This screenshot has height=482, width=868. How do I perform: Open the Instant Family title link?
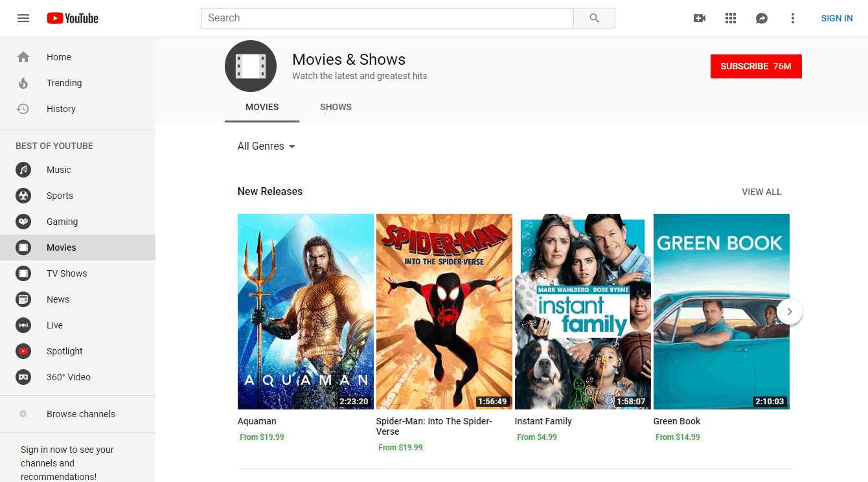point(543,421)
